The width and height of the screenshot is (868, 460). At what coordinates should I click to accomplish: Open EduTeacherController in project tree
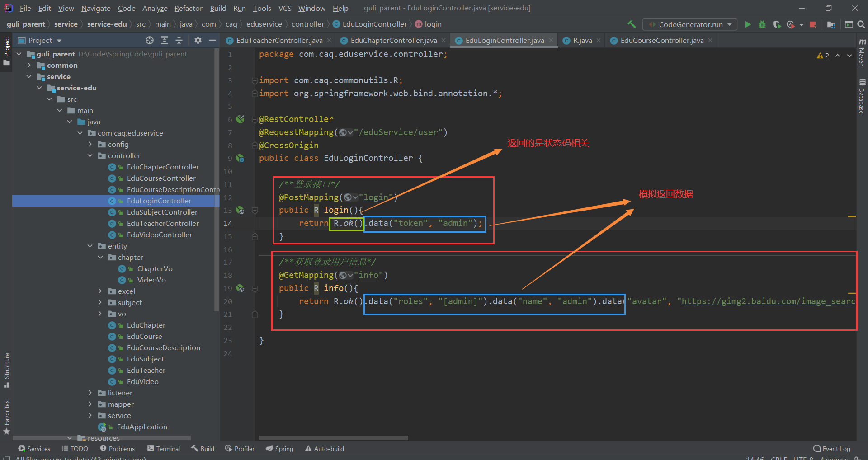tap(163, 223)
